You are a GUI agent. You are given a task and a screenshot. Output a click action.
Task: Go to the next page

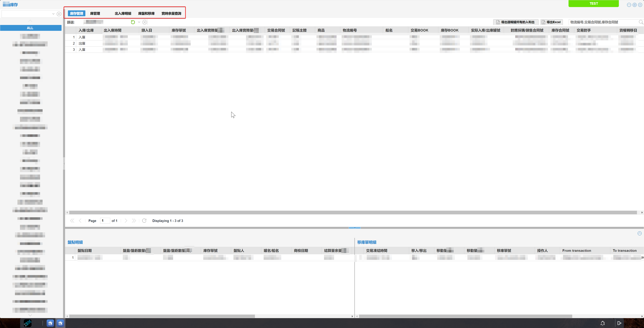(x=126, y=221)
